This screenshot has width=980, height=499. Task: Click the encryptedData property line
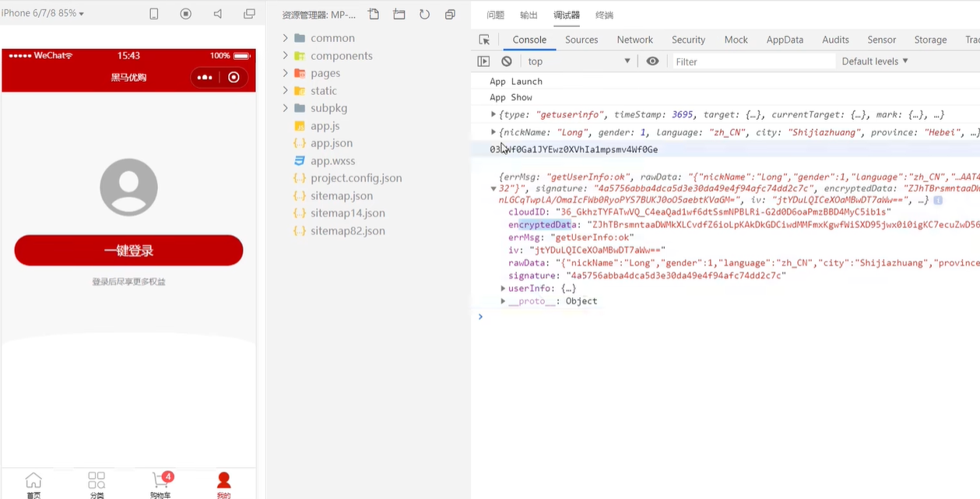pos(743,225)
